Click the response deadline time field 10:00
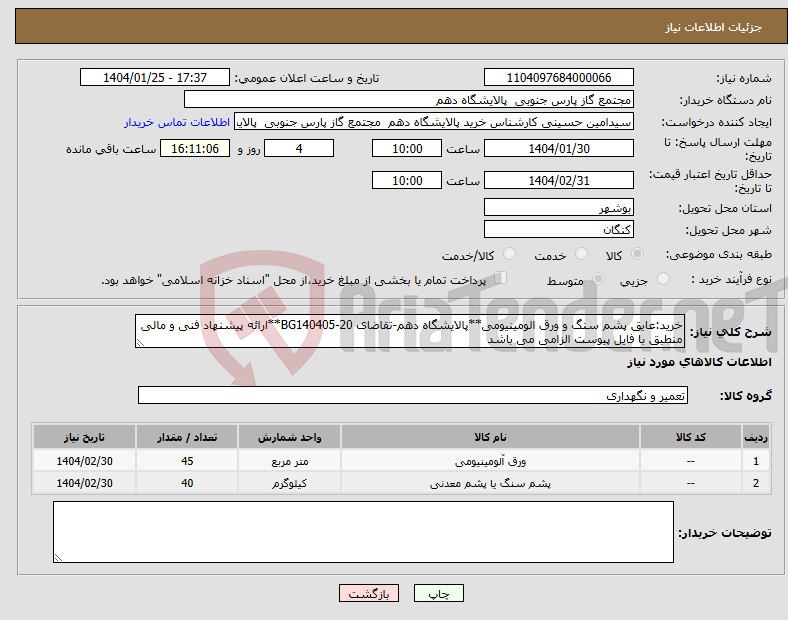The width and height of the screenshot is (788, 620). point(407,149)
